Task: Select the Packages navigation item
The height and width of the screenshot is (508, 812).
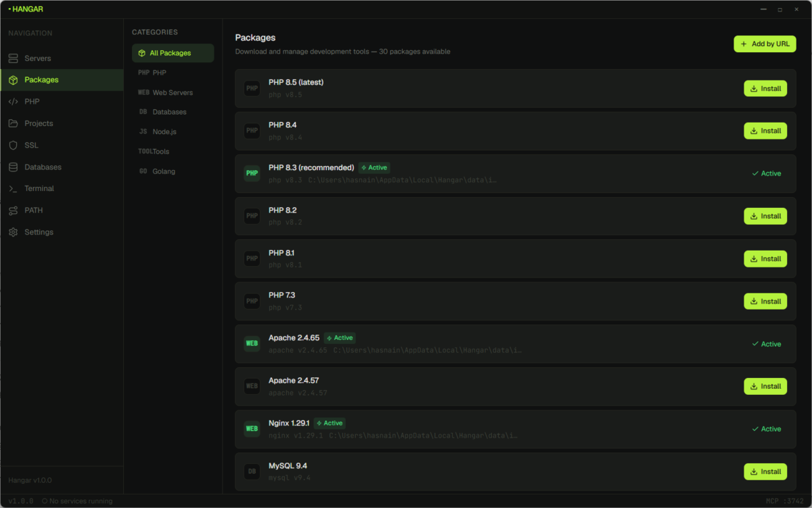Action: click(x=62, y=80)
